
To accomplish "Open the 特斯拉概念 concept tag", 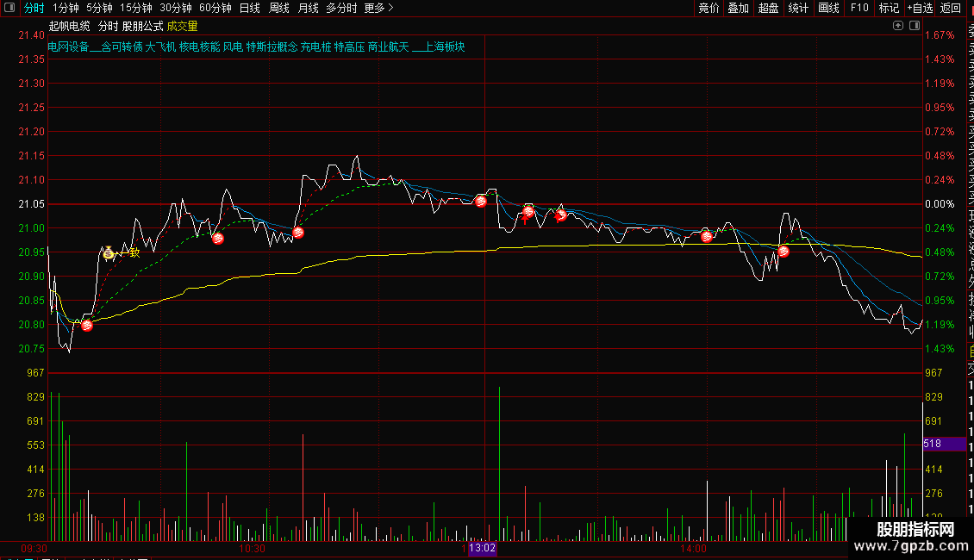I will coord(272,47).
